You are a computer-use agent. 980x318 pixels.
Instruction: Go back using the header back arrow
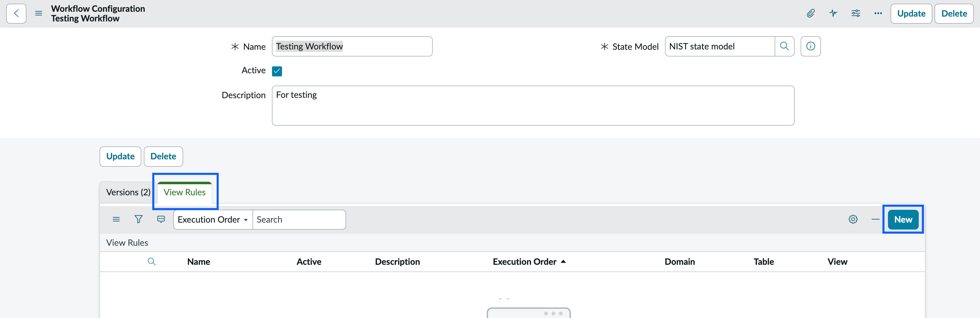coord(16,14)
